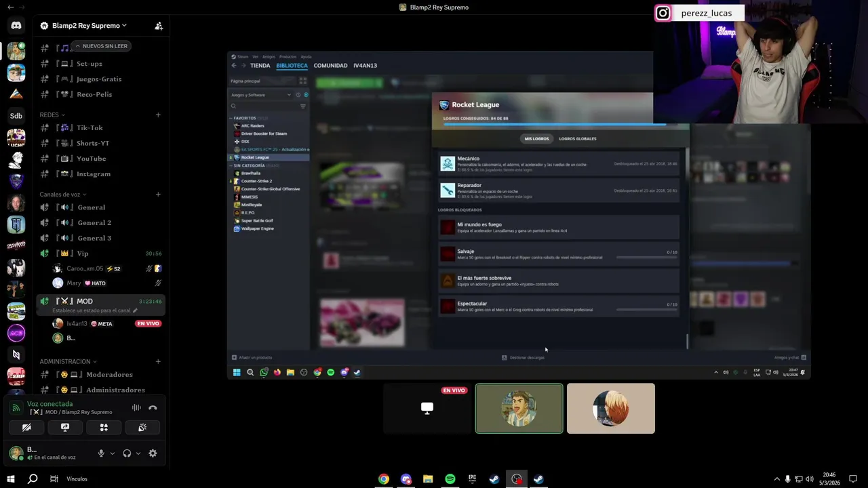
Task: Open headphones output options arrow
Action: 138,453
